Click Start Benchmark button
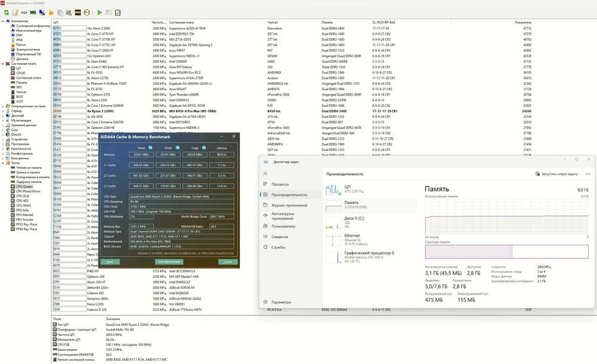 click(x=169, y=262)
